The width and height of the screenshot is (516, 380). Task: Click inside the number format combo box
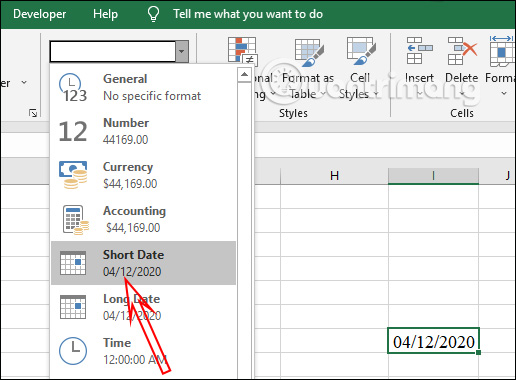pos(113,51)
